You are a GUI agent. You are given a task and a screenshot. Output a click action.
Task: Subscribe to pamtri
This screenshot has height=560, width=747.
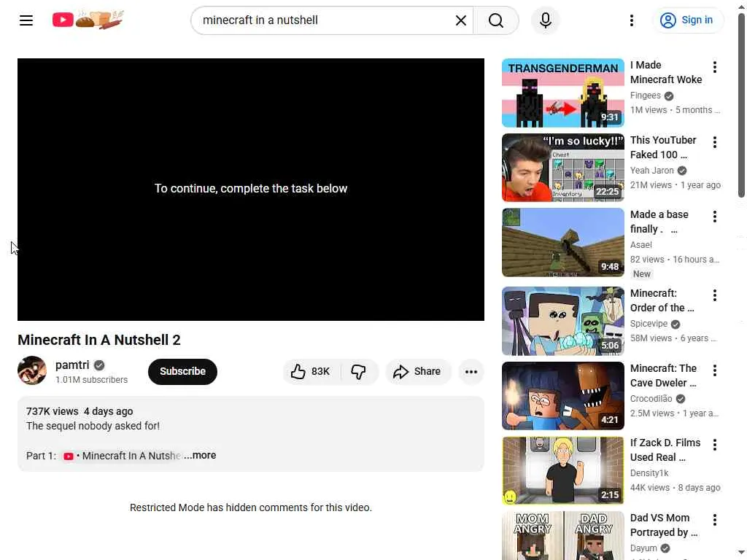point(182,371)
